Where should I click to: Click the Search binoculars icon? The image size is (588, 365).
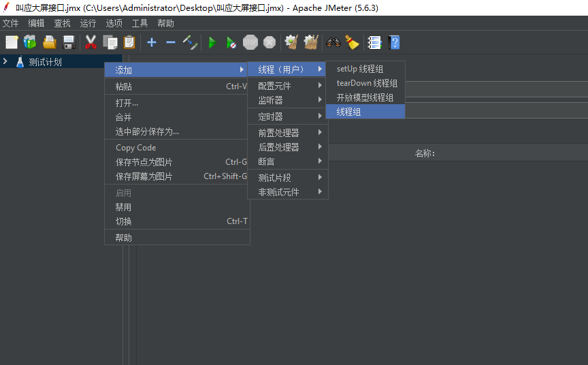click(333, 42)
